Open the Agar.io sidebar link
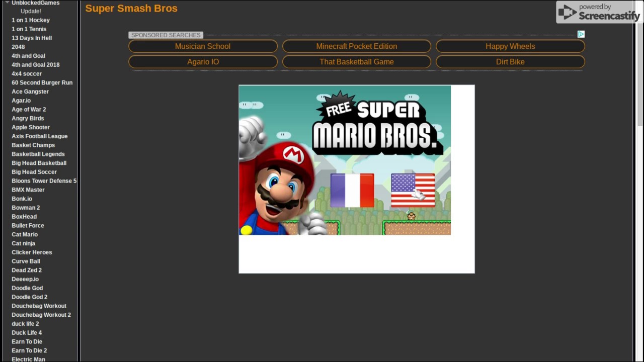 [x=21, y=101]
